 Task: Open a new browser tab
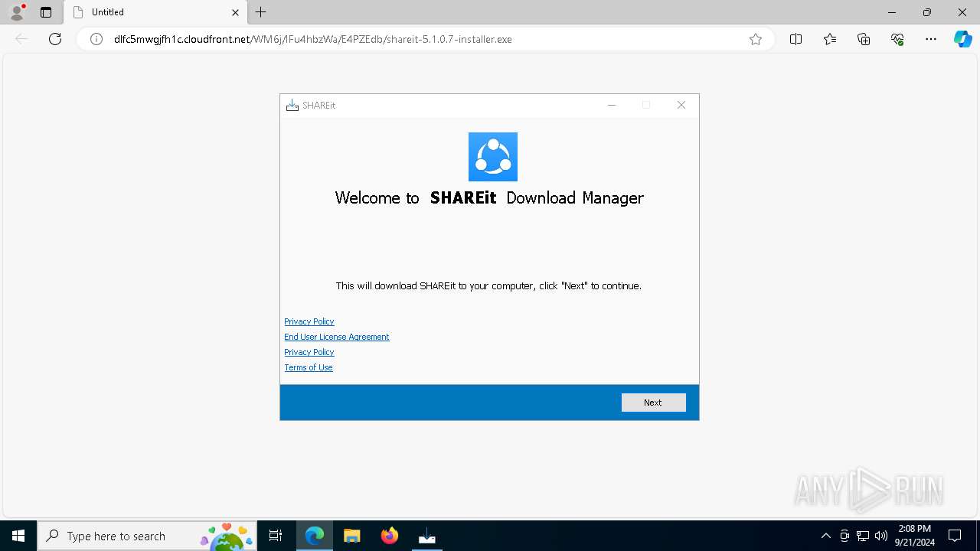click(261, 12)
